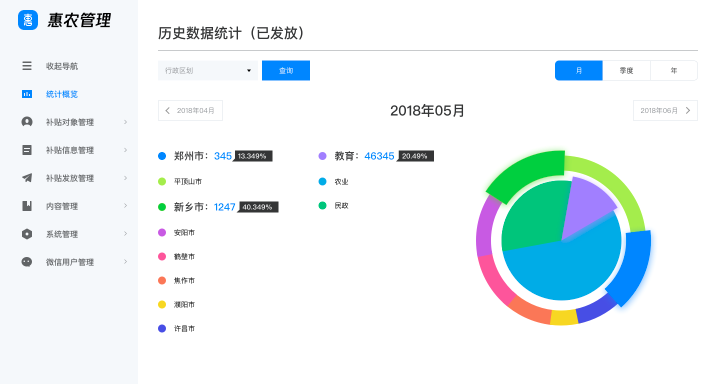714x384 pixels.
Task: Click the user icon beside 补贴对象管理
Action: 27,122
